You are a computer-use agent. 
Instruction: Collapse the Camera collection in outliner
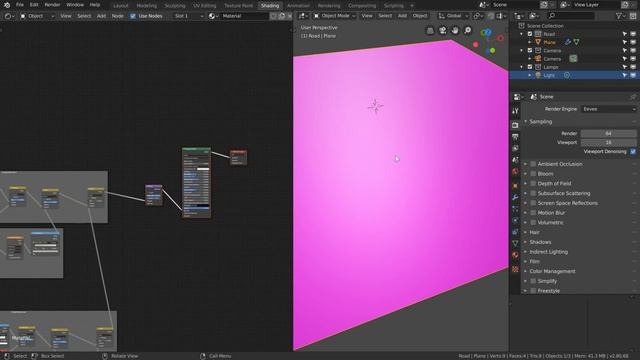coord(521,51)
